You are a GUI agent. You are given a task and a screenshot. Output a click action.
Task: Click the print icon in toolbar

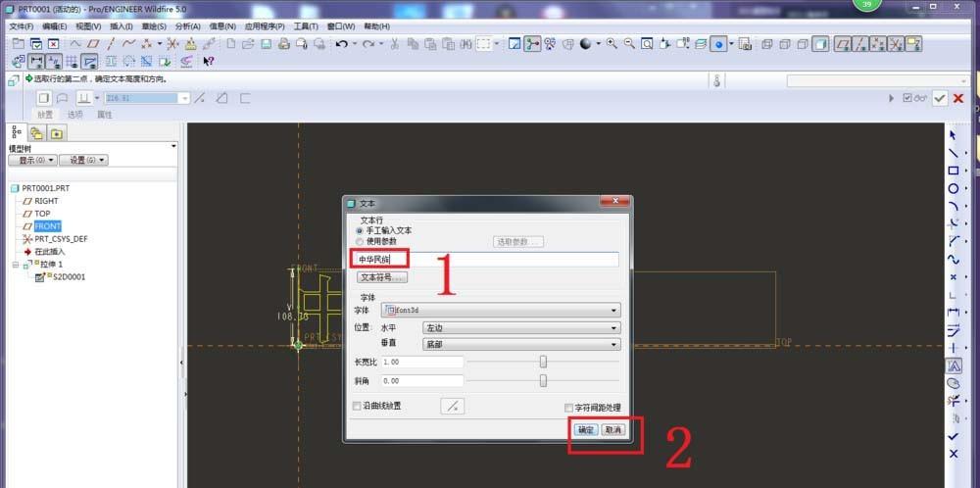click(284, 44)
